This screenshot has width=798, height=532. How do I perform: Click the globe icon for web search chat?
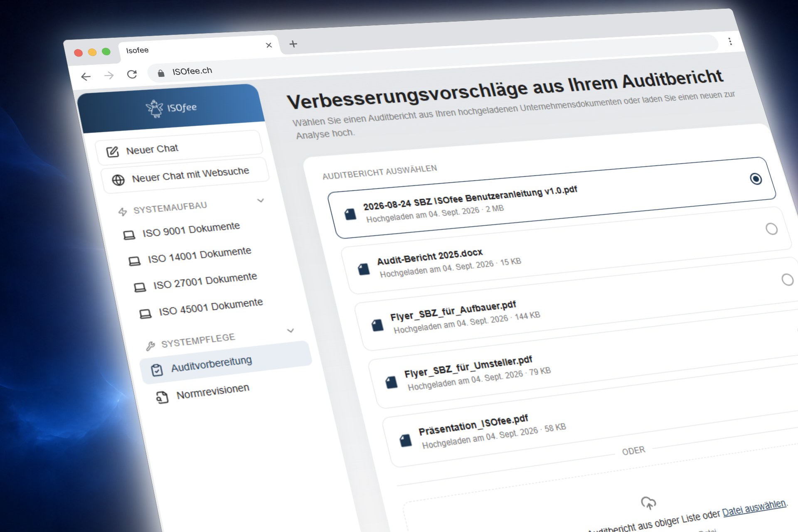click(118, 180)
